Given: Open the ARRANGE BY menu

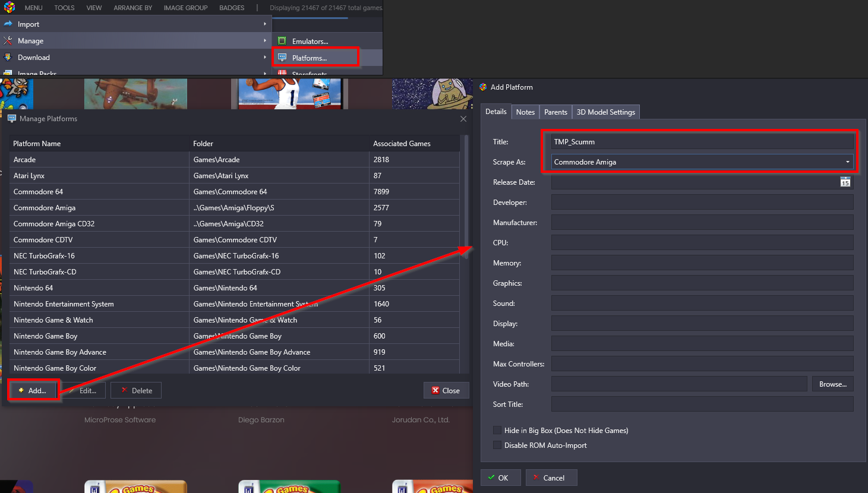Looking at the screenshot, I should click(132, 8).
